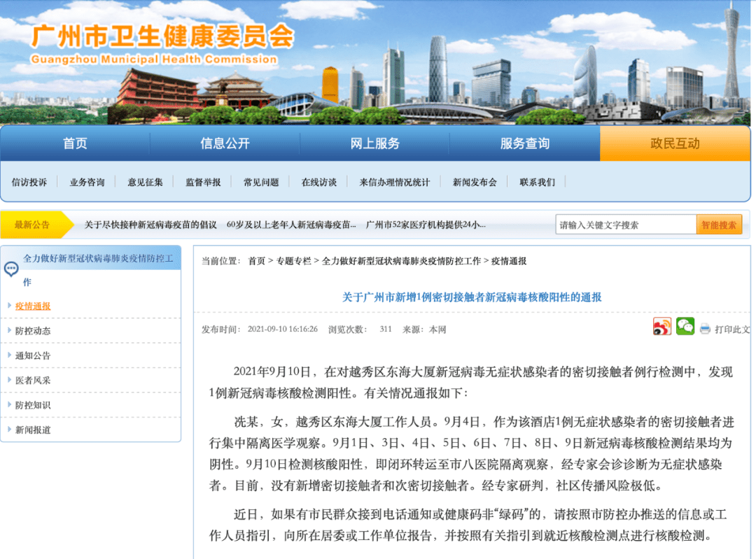Click the printer icon to print article
This screenshot has width=756, height=559.
(705, 327)
